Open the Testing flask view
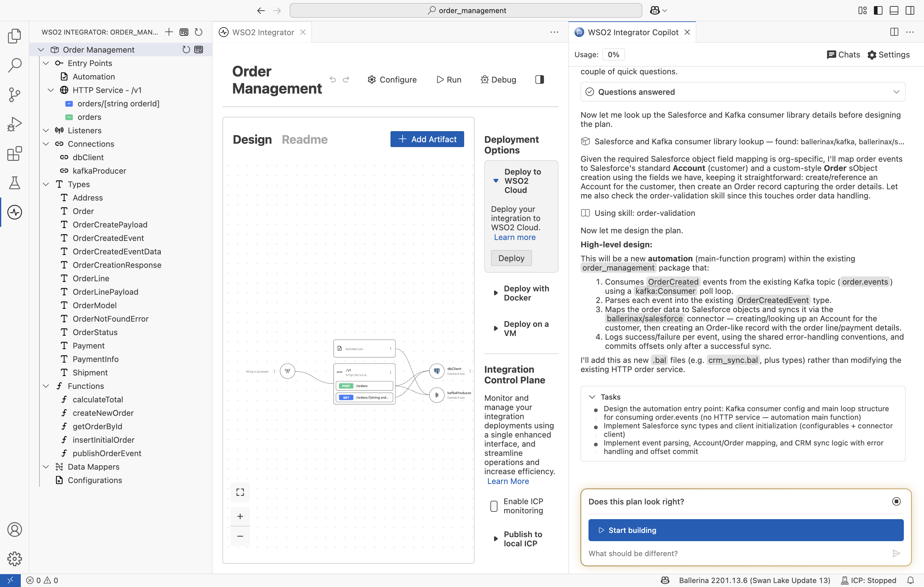The width and height of the screenshot is (924, 587). pyautogui.click(x=15, y=183)
